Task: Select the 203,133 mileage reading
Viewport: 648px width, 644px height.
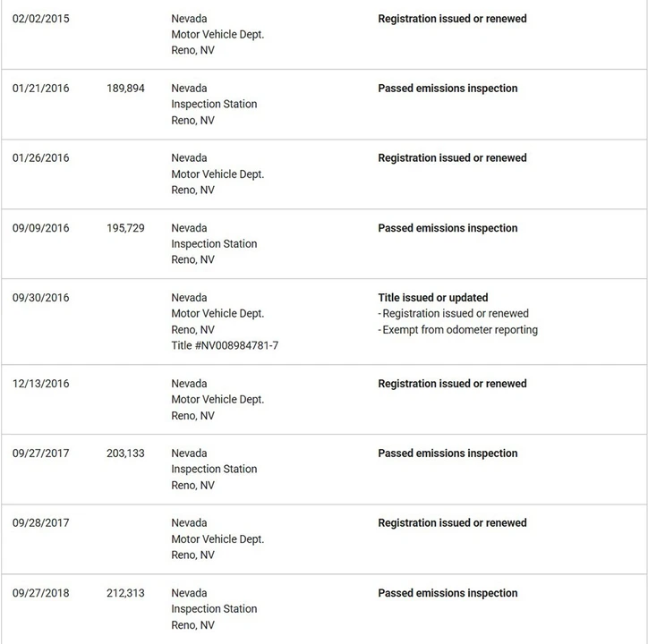Action: 125,453
